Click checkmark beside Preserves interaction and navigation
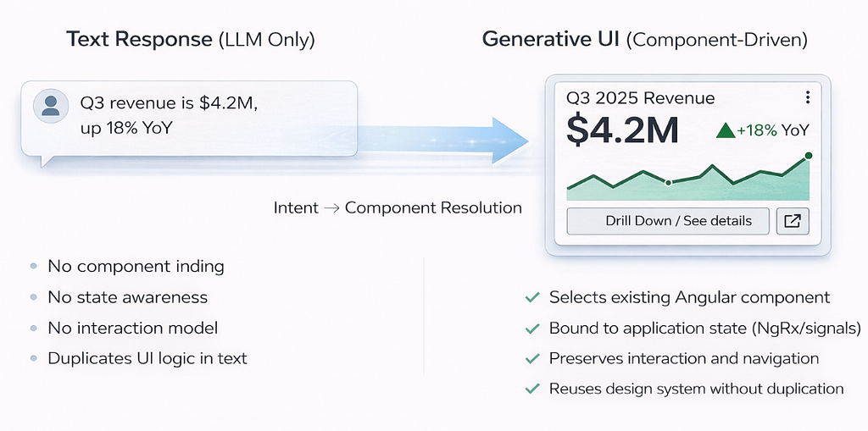The width and height of the screenshot is (868, 431). click(x=532, y=358)
